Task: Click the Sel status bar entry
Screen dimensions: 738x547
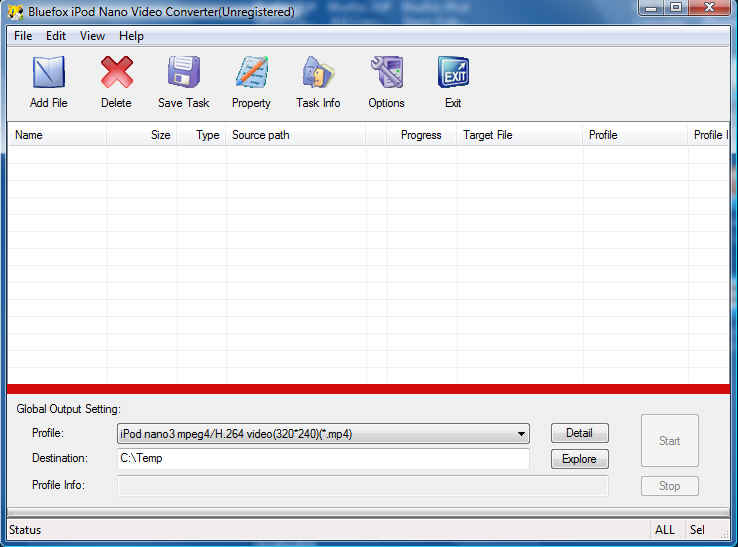Action: coord(697,530)
